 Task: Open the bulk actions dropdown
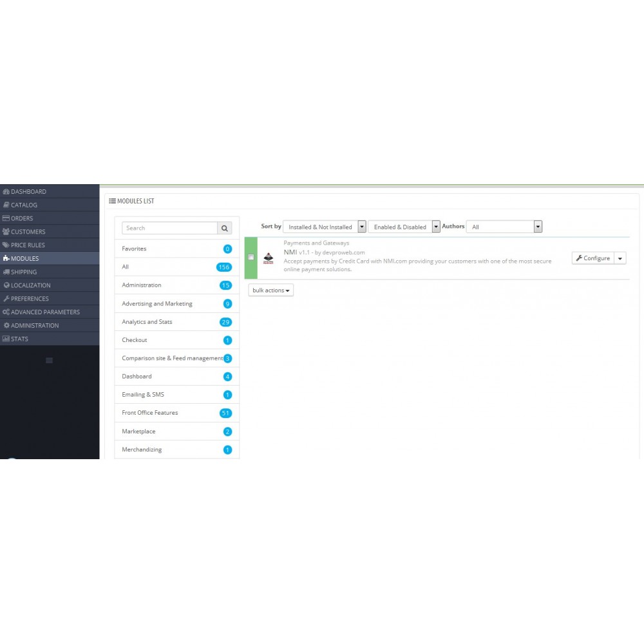pos(270,290)
